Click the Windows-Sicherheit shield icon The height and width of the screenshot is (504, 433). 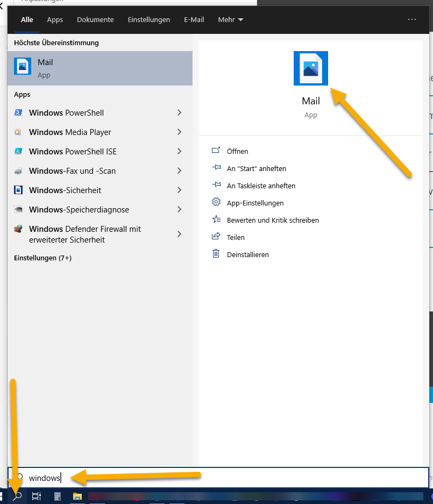coord(18,190)
